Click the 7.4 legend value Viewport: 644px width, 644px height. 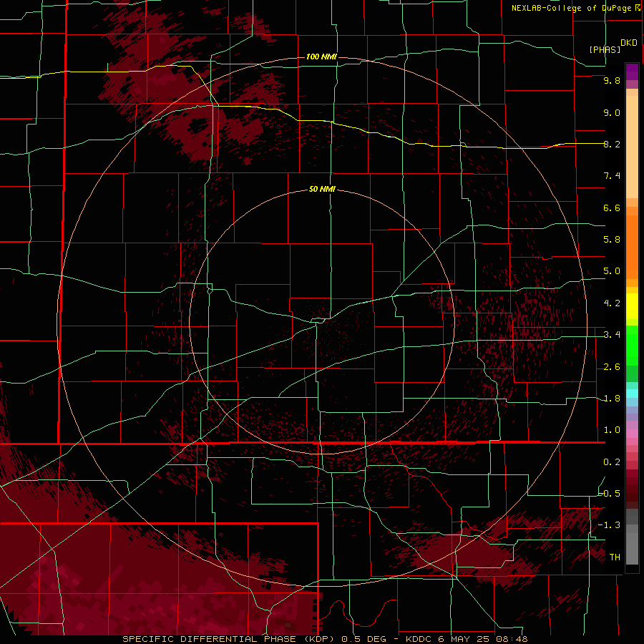tap(612, 176)
